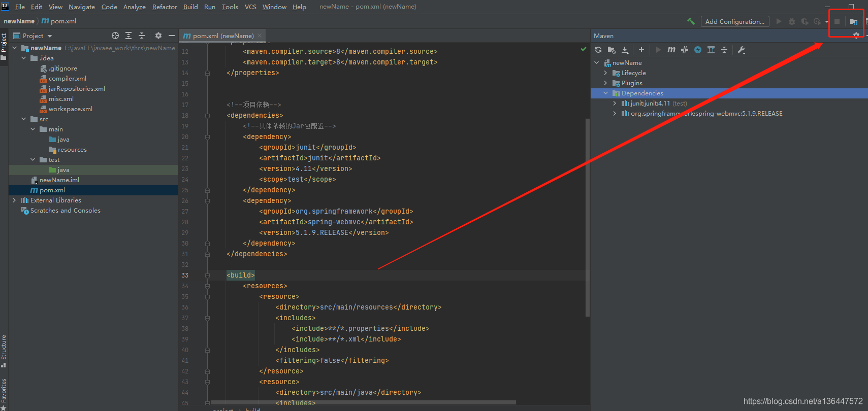Toggle the Favorites side tool window tab
This screenshot has width=868, height=411.
(x=4, y=393)
